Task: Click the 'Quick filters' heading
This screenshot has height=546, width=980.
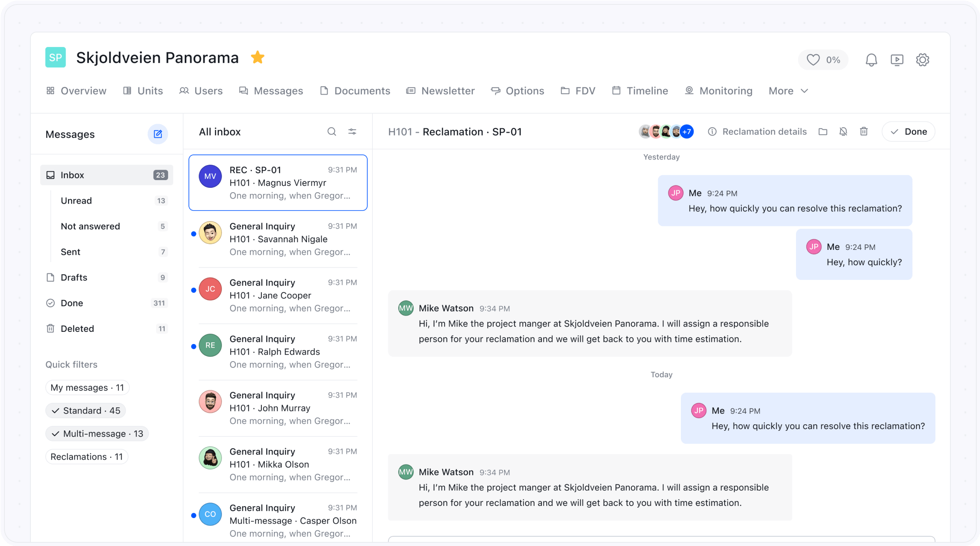Action: [71, 364]
